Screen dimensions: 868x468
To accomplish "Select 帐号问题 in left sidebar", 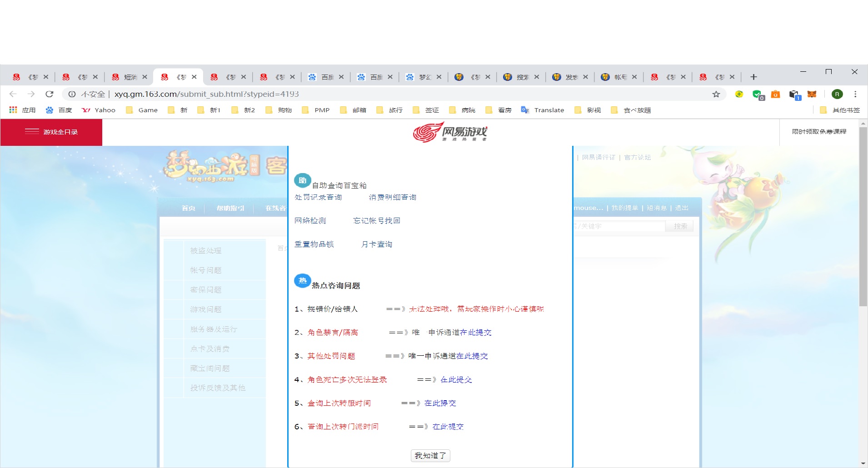I will [x=206, y=270].
